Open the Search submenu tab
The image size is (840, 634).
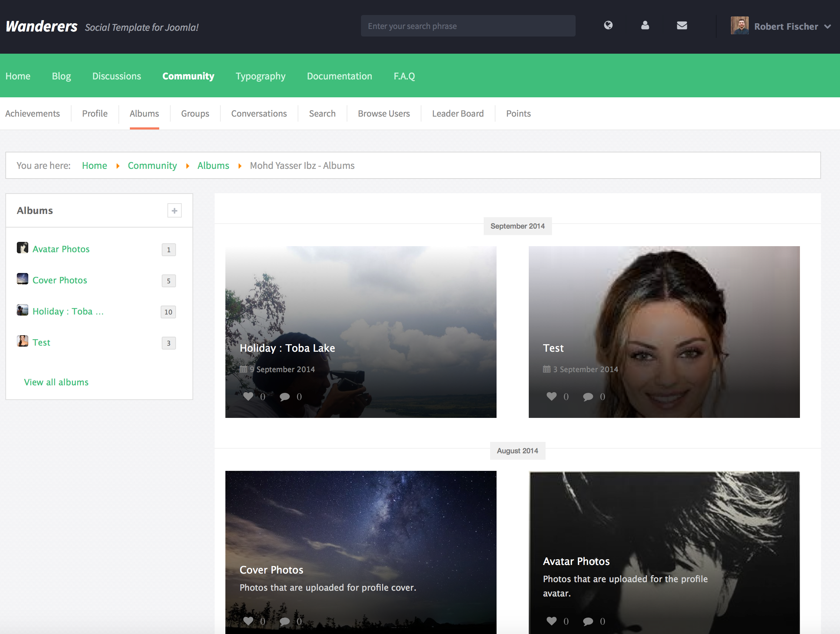click(322, 113)
